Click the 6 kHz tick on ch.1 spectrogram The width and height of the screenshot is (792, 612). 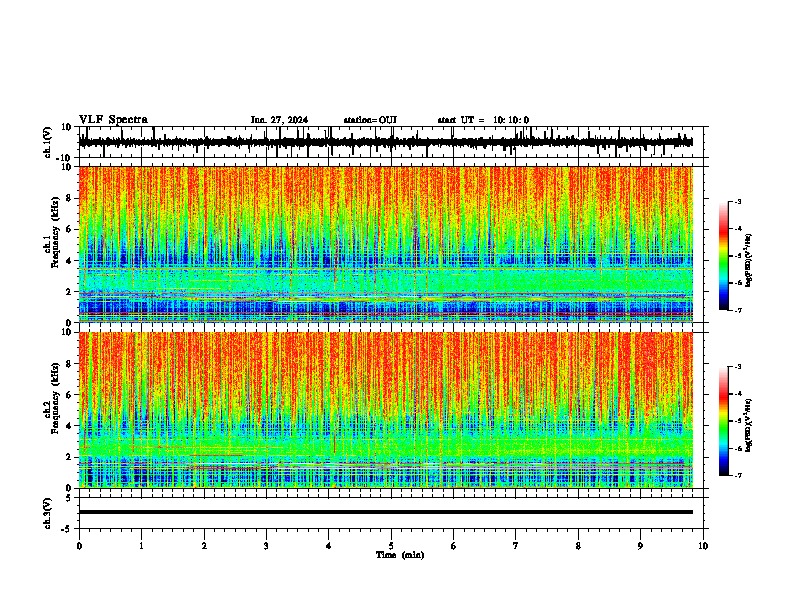69,229
